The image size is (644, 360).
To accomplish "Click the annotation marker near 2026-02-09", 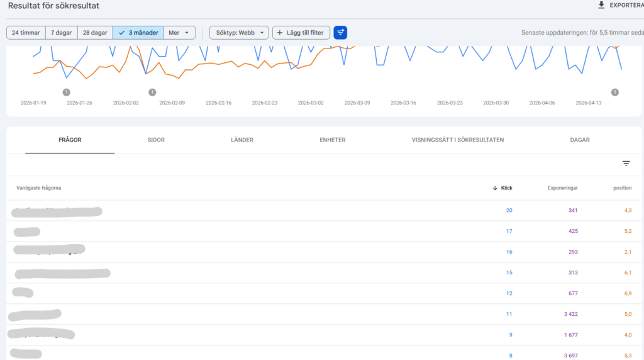I will point(152,93).
